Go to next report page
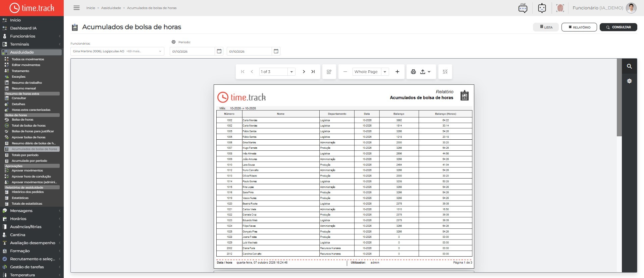644x278 pixels. (304, 72)
